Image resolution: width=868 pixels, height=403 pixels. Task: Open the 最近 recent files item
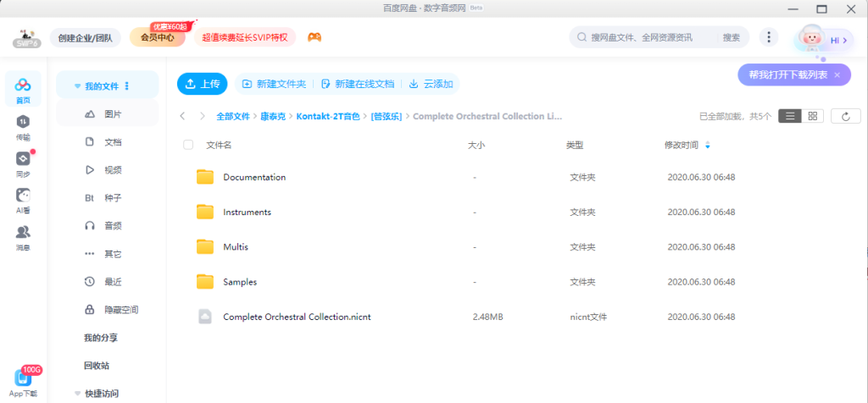tap(108, 282)
